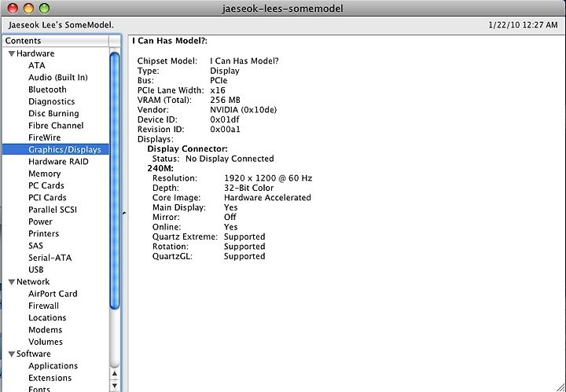
Task: Select Memory in the sidebar
Action: tap(44, 174)
